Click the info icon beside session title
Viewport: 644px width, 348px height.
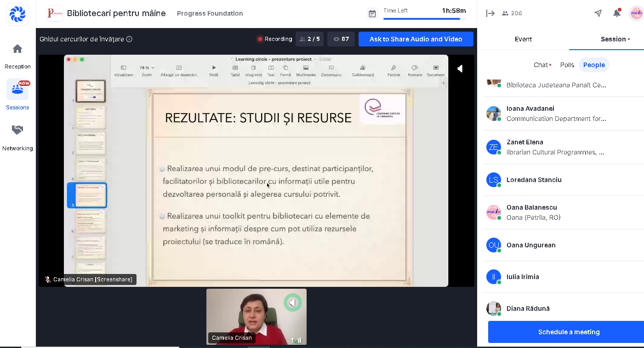point(129,39)
